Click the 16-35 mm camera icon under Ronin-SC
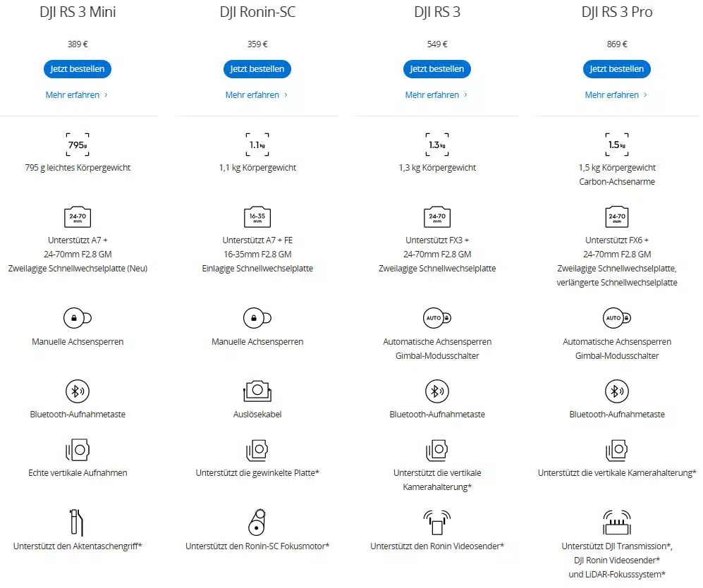Screen dimensions: 703x588 coord(257,217)
